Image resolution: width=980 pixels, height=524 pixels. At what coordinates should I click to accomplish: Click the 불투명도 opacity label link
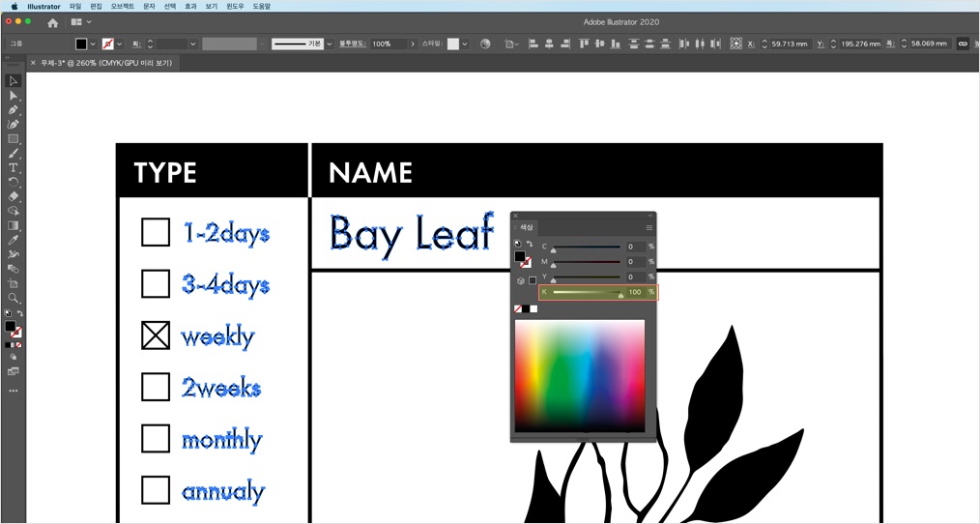[353, 44]
